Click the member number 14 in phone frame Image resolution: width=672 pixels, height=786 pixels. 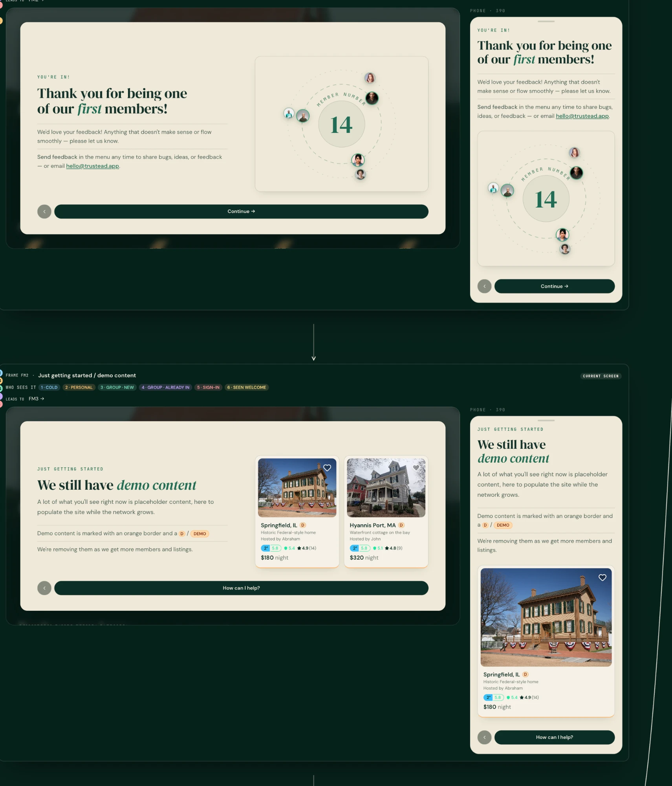point(546,199)
